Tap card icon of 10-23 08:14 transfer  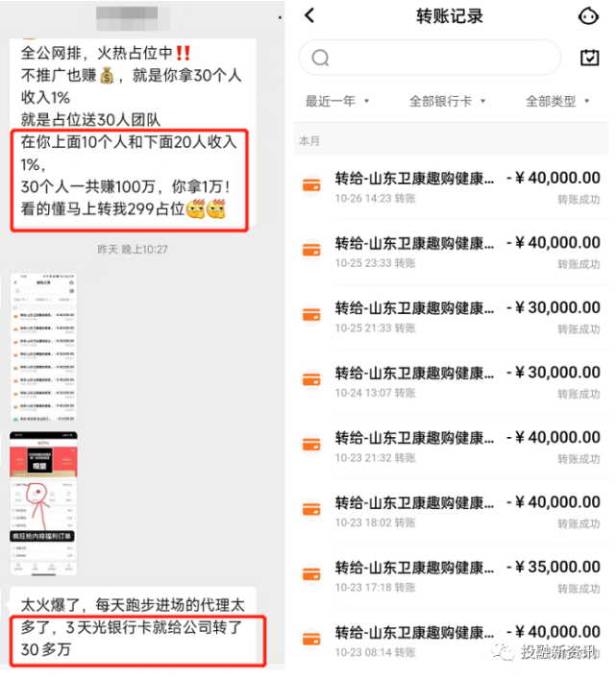[x=311, y=640]
